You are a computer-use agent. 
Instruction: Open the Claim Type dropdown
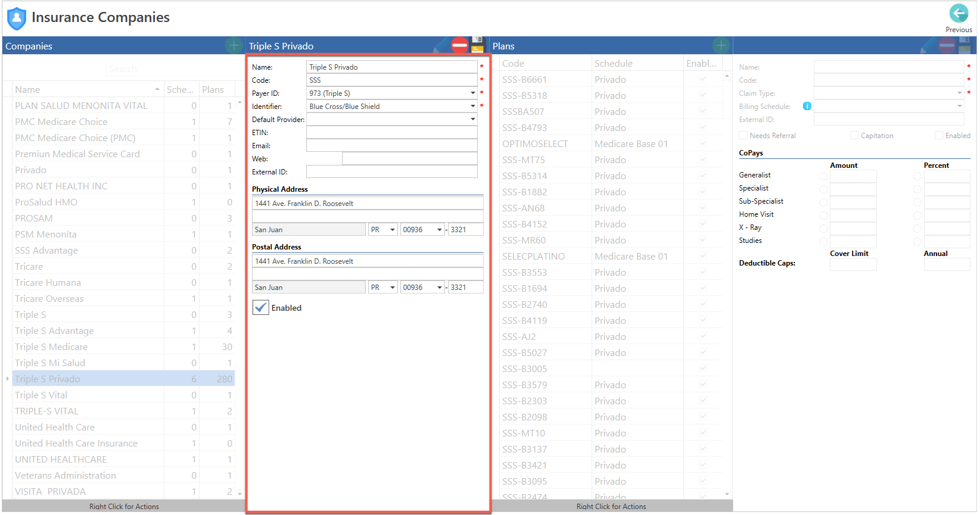pos(959,93)
